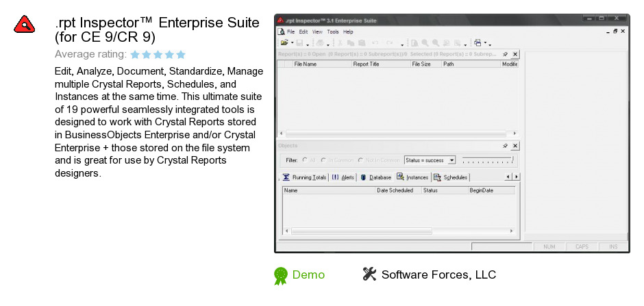Open a report with the folder icon
Screen dimensions: 644x306
[284, 42]
